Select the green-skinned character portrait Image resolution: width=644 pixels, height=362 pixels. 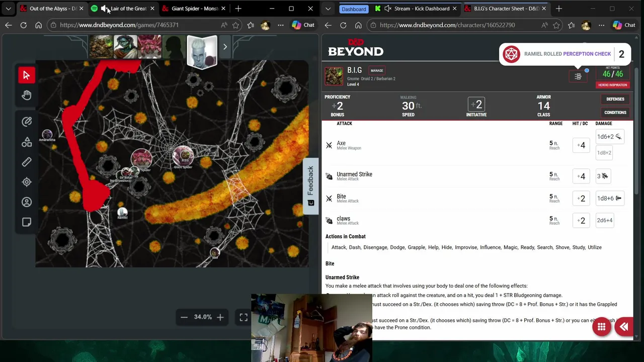coord(125,47)
